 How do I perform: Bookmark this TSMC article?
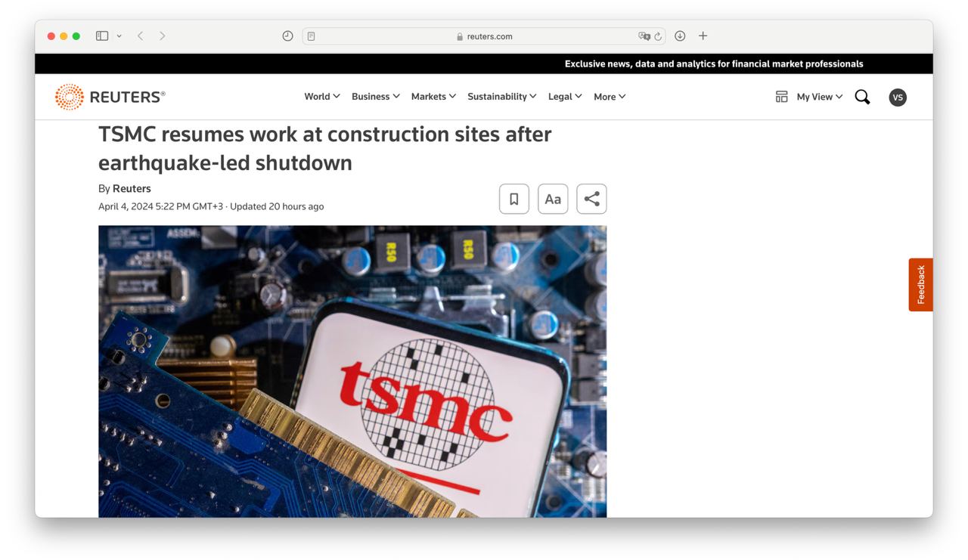coord(513,199)
